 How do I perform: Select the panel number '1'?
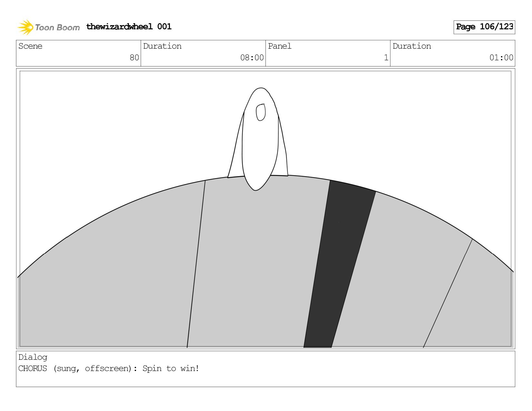tap(386, 58)
